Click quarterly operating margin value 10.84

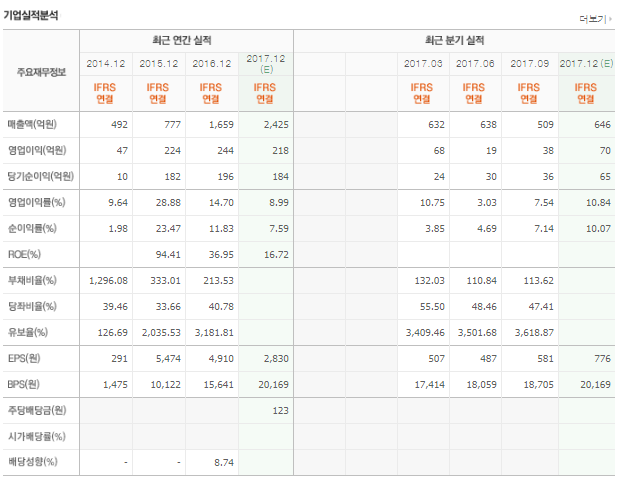coord(598,203)
